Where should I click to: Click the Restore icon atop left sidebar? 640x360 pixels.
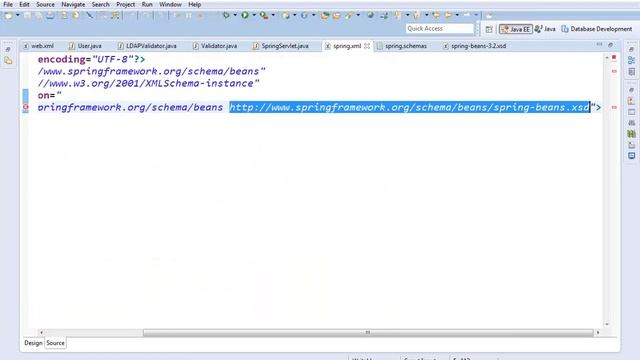[8, 49]
